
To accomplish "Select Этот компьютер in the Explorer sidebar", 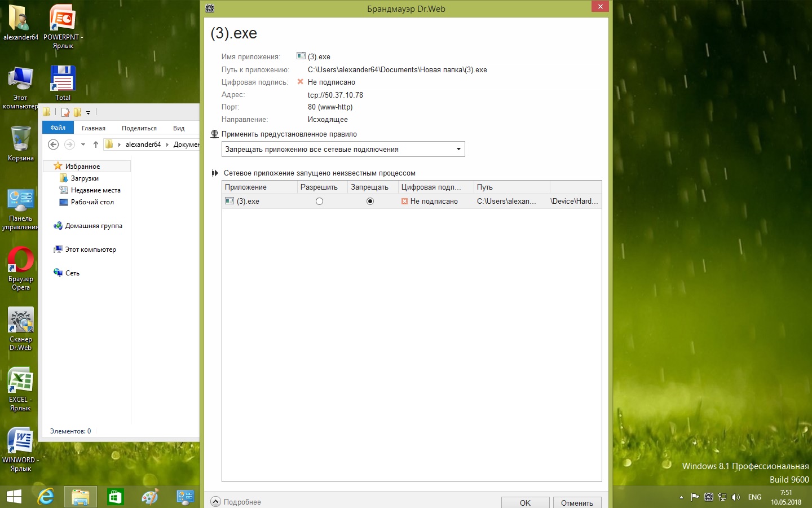I will coord(90,249).
